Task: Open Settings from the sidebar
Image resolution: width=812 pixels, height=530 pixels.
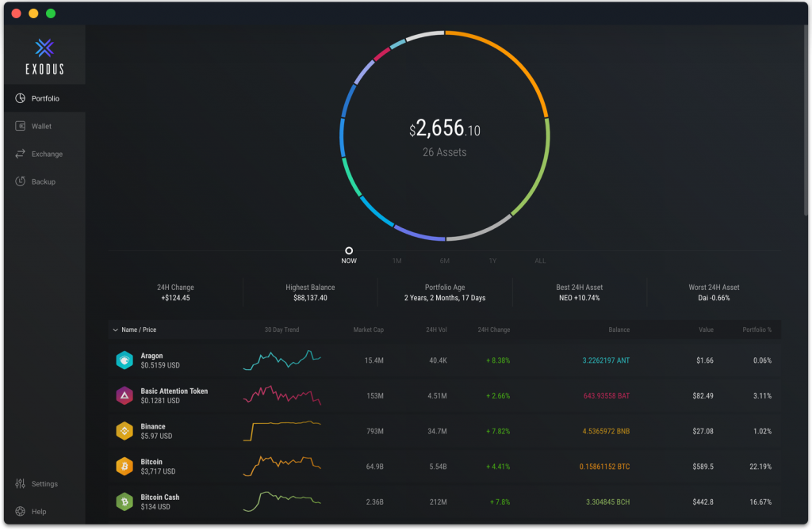Action: pyautogui.click(x=44, y=483)
